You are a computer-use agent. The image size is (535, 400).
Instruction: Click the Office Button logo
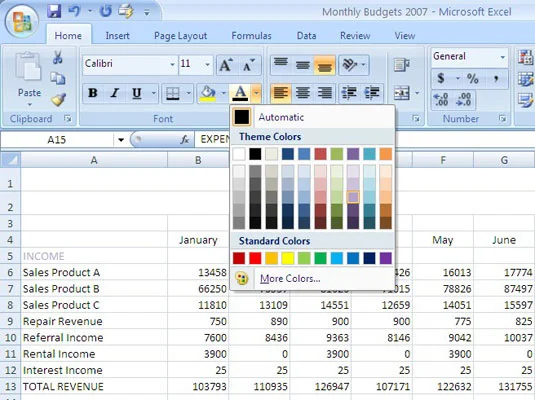coord(21,21)
